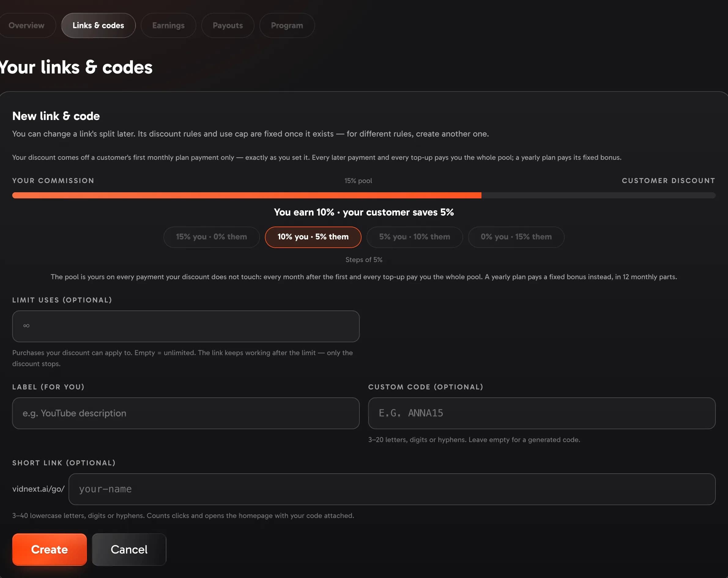Click the "CUSTOMER DISCOUNT" label
728x578 pixels.
tap(669, 181)
